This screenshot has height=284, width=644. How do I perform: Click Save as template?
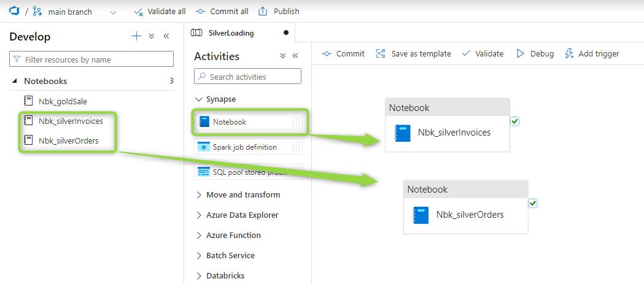click(413, 54)
